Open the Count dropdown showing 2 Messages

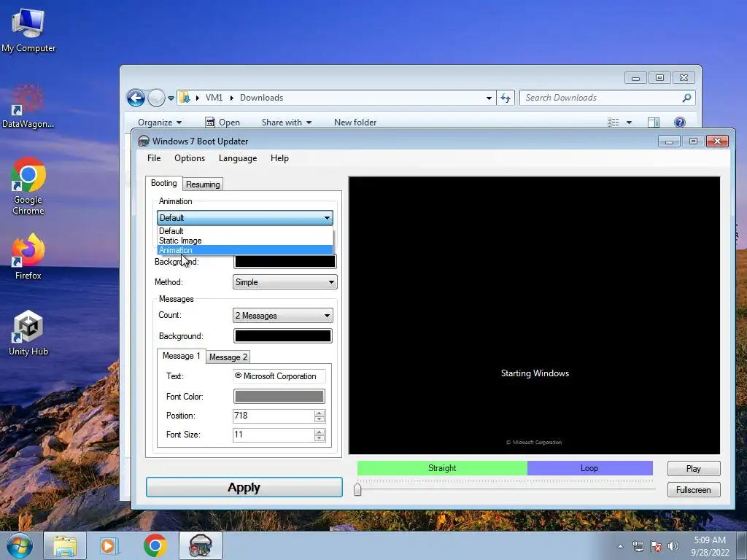(282, 315)
